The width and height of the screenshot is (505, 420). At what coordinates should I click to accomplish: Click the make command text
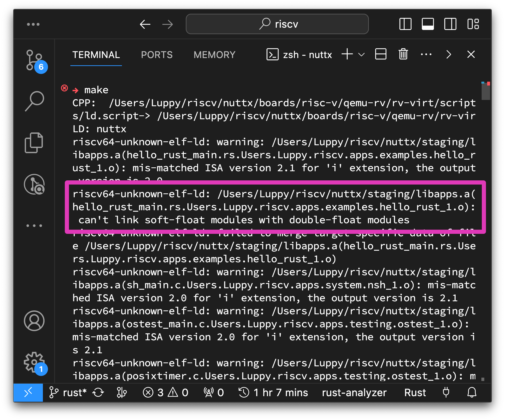(96, 90)
